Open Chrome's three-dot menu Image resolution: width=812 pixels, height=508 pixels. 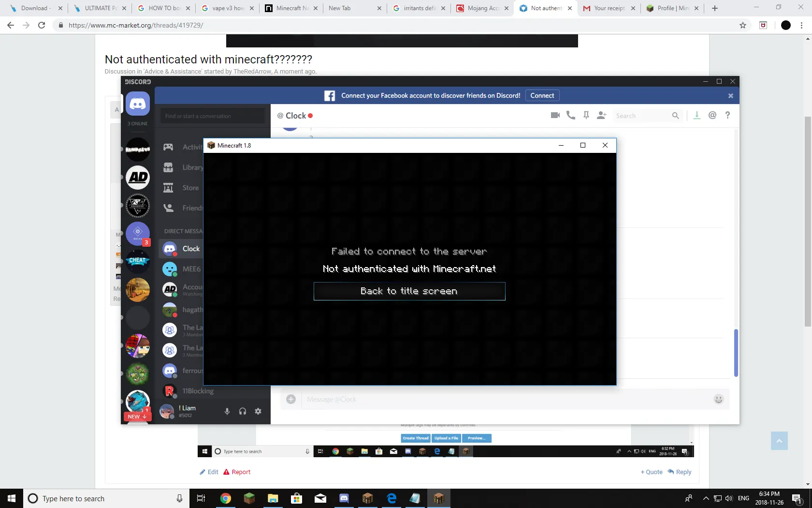click(801, 25)
